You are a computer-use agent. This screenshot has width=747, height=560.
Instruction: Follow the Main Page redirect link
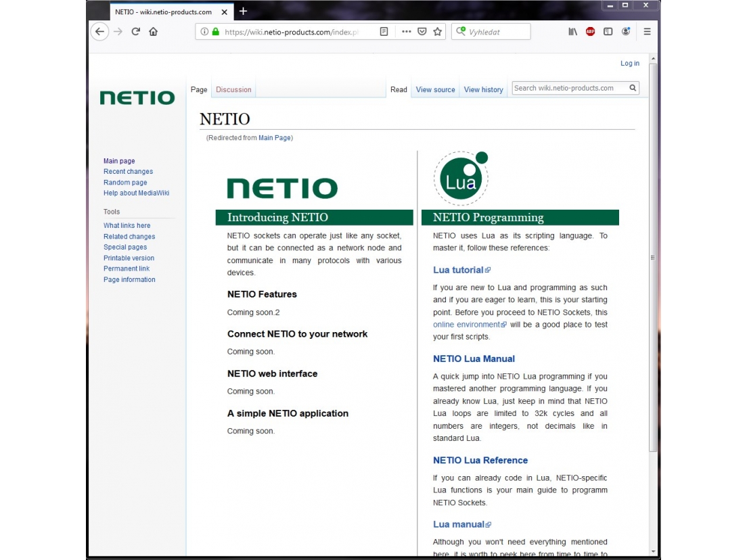275,138
